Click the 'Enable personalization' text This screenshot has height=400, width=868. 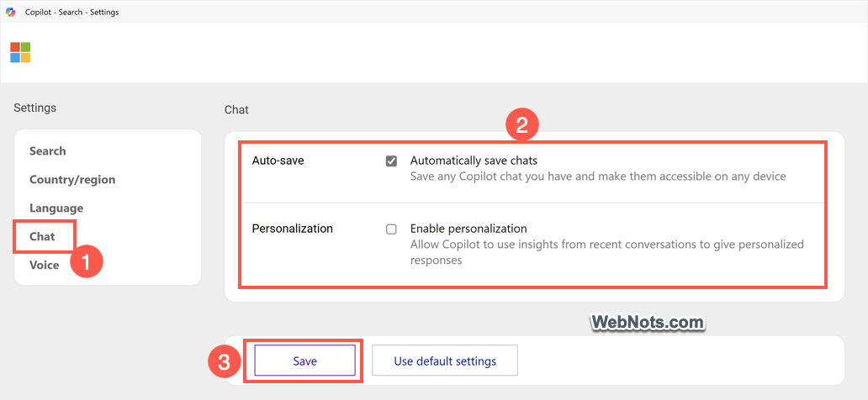point(468,228)
